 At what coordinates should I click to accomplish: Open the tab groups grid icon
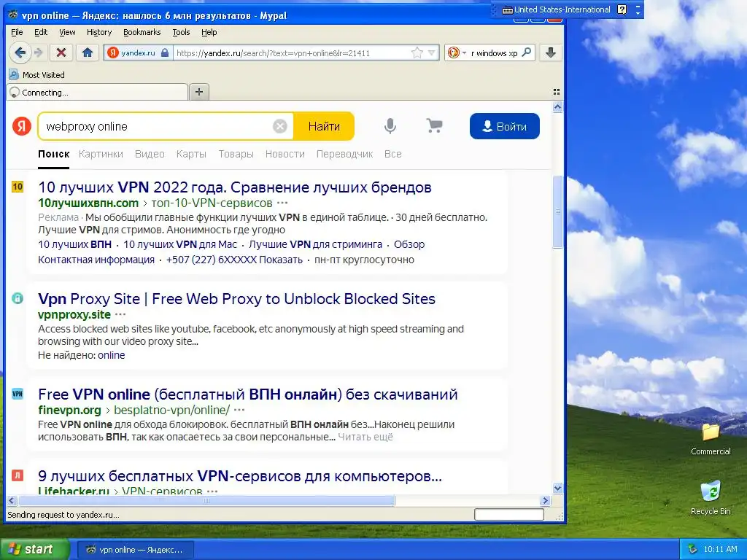[x=556, y=92]
